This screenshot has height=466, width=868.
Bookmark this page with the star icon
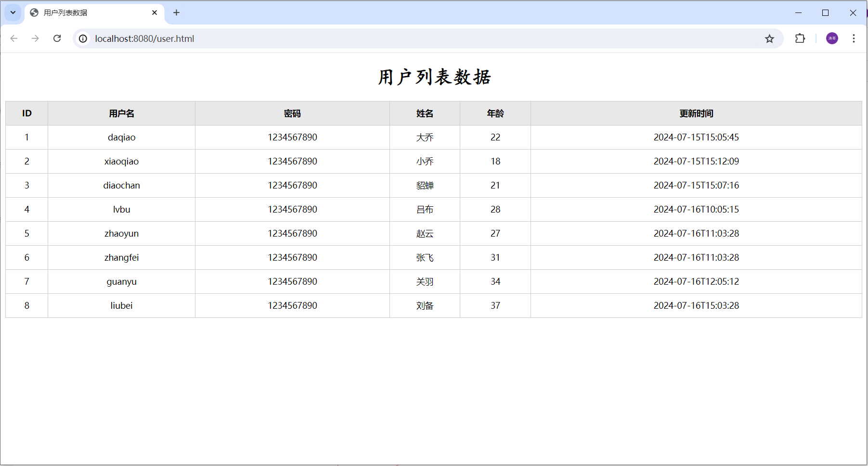(x=769, y=38)
